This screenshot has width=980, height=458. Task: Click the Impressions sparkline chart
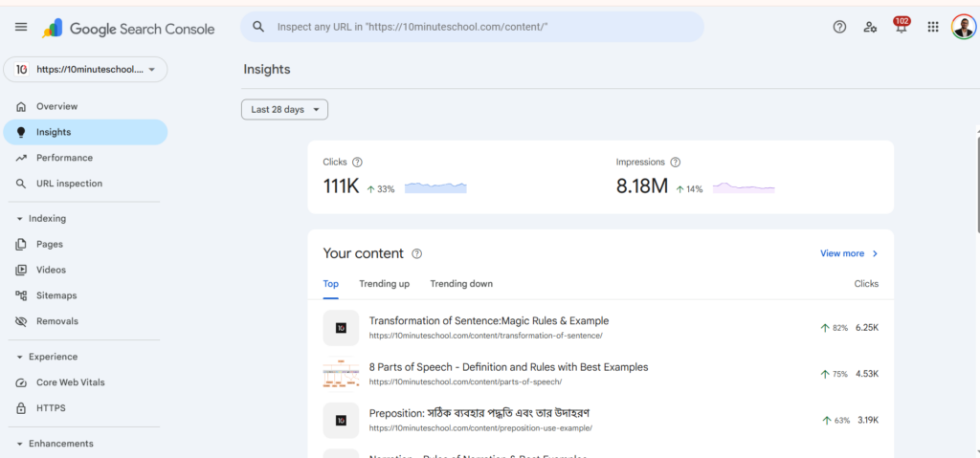tap(744, 187)
